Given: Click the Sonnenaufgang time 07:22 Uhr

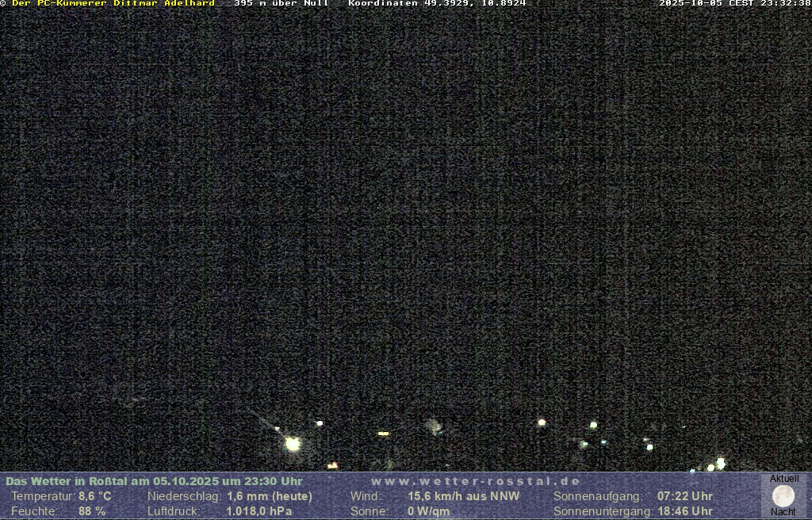Looking at the screenshot, I should (685, 496).
